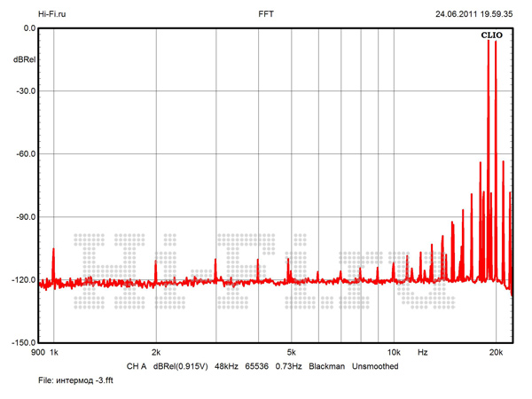The width and height of the screenshot is (532, 399).
Task: Click the 1k frequency axis label
Action: [54, 352]
